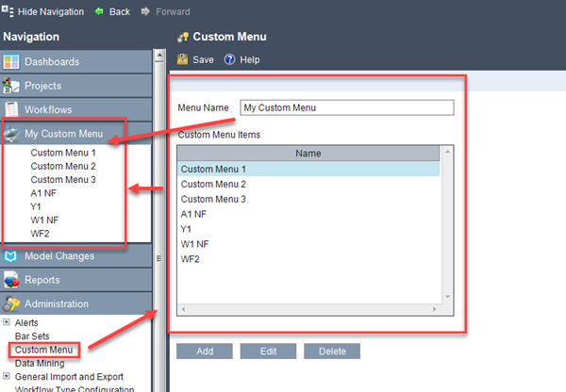Click the Workflows icon in navigation
Image resolution: width=566 pixels, height=392 pixels.
(x=11, y=109)
